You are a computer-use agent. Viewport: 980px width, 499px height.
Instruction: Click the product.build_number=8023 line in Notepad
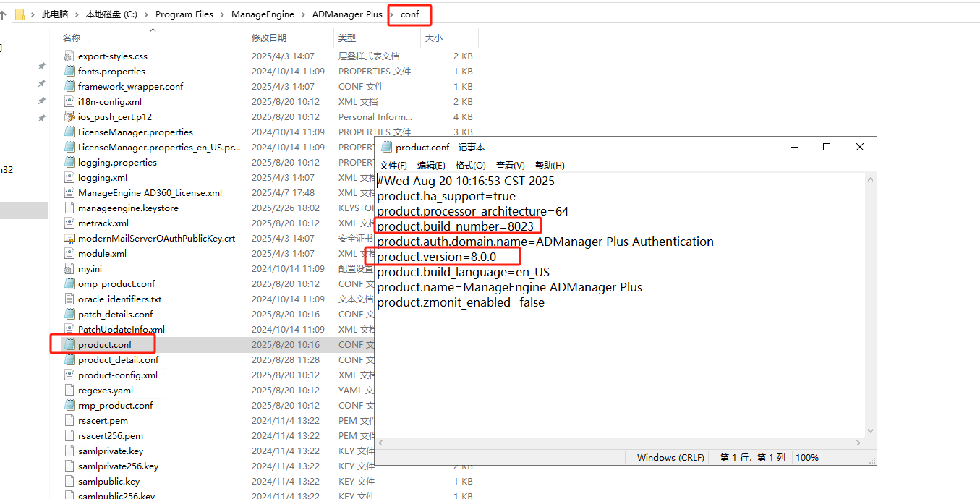(455, 226)
